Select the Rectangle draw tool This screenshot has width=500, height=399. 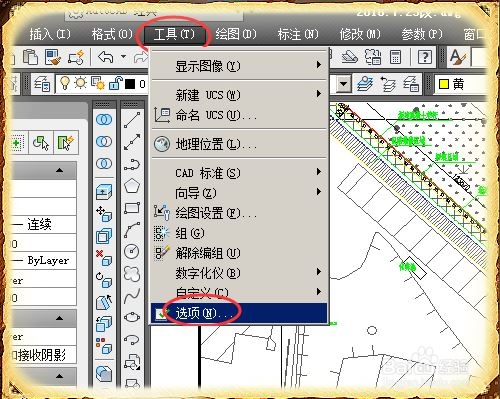point(132,208)
